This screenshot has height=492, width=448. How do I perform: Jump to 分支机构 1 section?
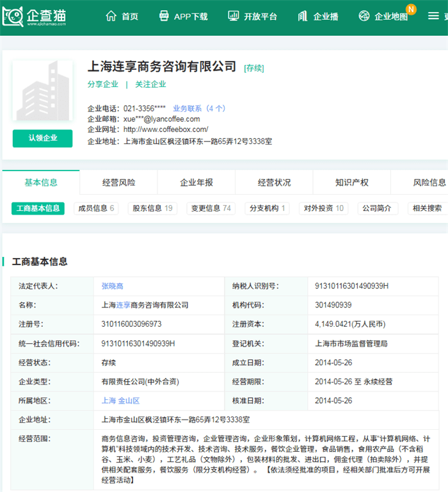tap(267, 208)
